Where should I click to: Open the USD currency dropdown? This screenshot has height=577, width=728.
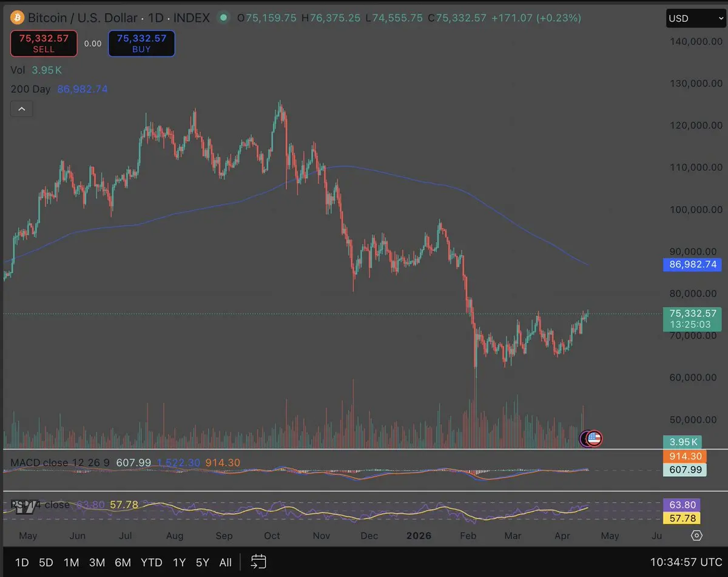pos(695,18)
